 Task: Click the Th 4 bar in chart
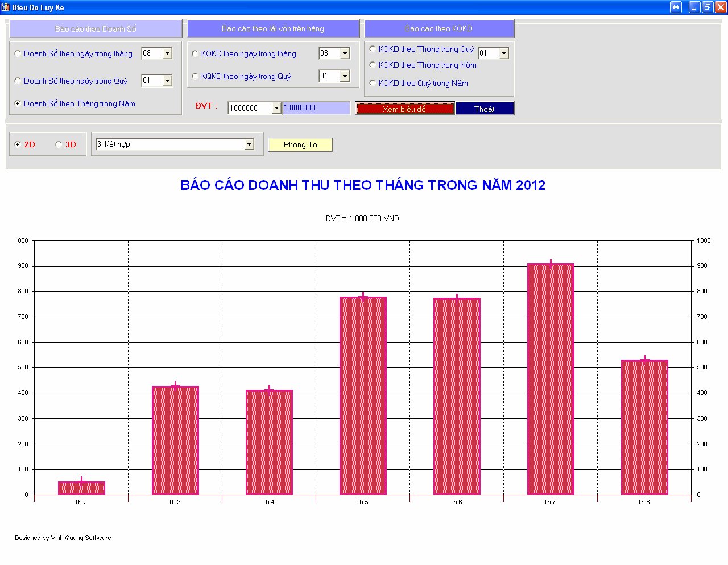269,442
